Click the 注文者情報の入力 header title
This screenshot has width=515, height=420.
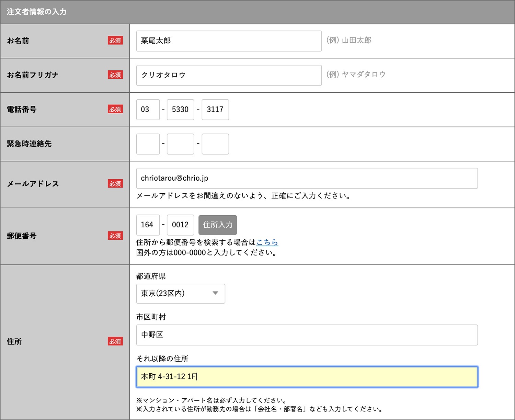point(37,12)
